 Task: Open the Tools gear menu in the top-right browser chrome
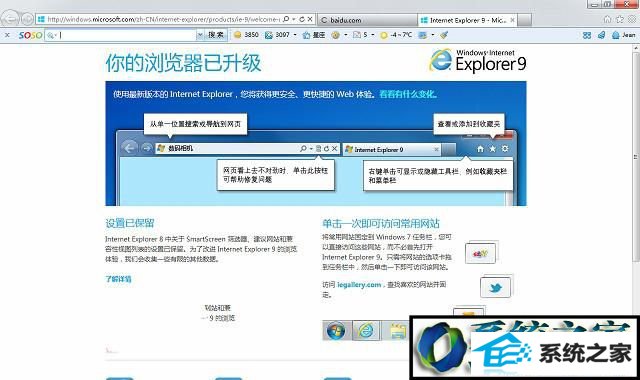tap(632, 19)
